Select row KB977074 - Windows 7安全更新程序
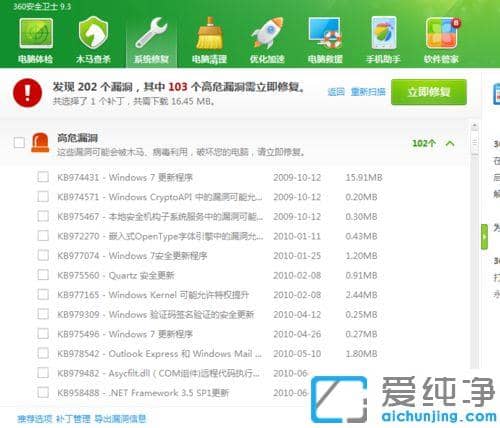This screenshot has height=428, width=500. click(132, 256)
